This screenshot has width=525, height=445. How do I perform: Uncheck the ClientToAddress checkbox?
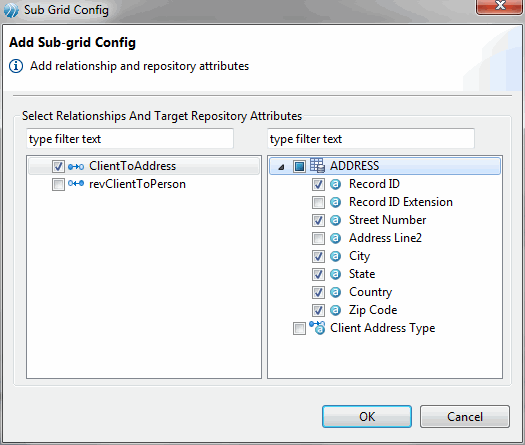(58, 166)
